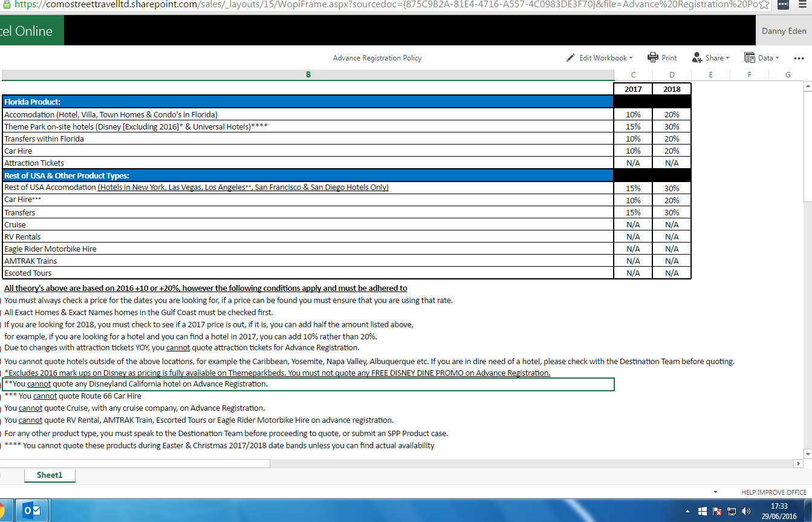Click the Advance Registration Policy title
Screen dimensions: 812x522
coord(377,58)
